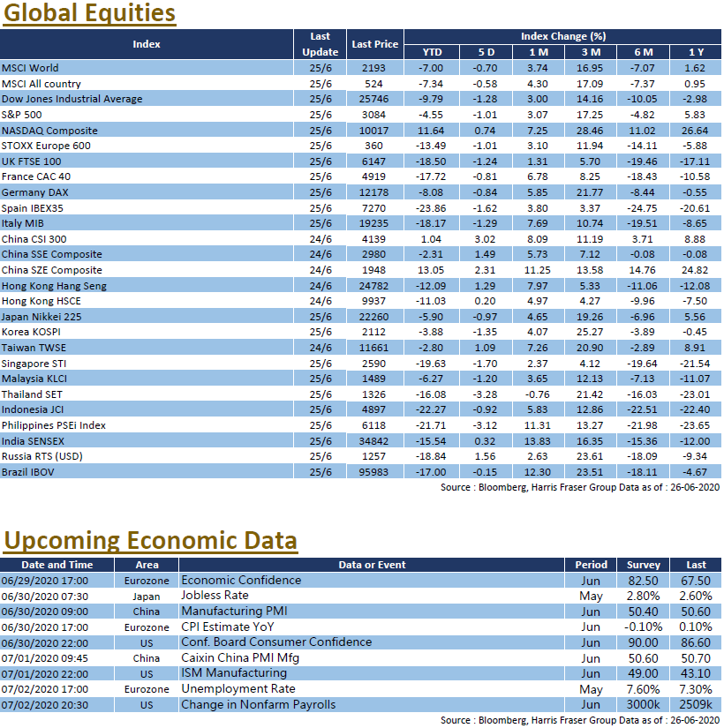
Task: Click the Global Equities heading
Action: (90, 12)
